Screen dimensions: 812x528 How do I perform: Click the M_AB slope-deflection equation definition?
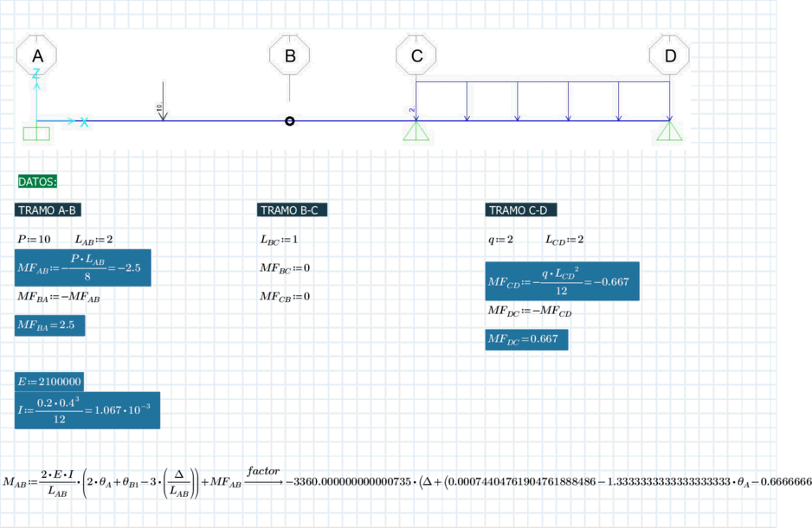click(x=122, y=483)
